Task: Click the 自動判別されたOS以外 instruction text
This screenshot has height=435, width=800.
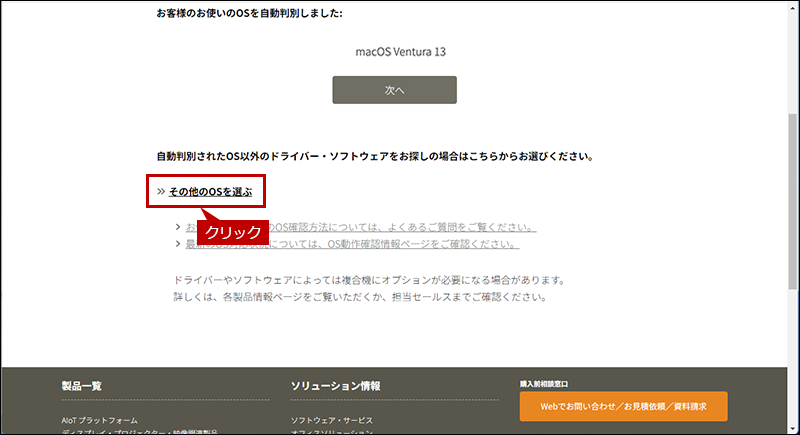Action: tap(376, 157)
